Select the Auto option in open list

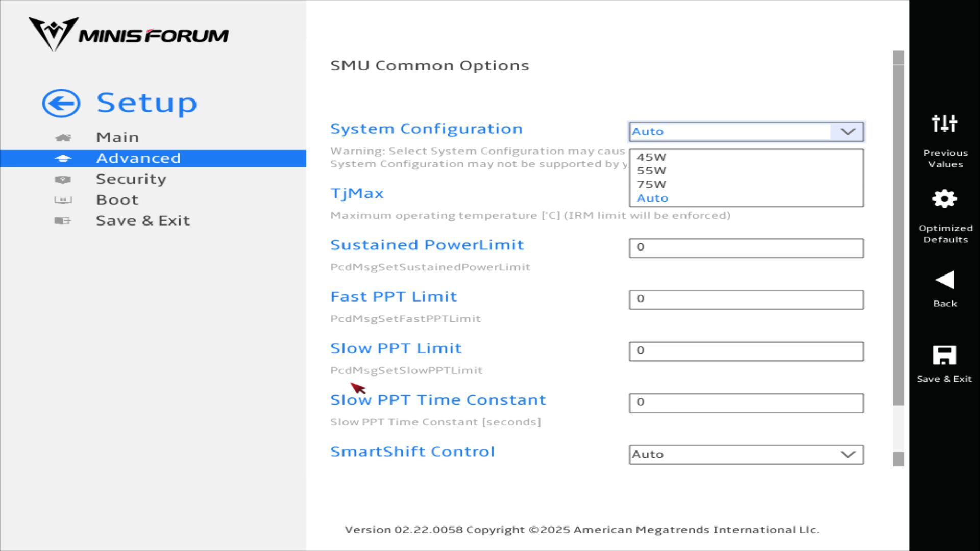652,198
